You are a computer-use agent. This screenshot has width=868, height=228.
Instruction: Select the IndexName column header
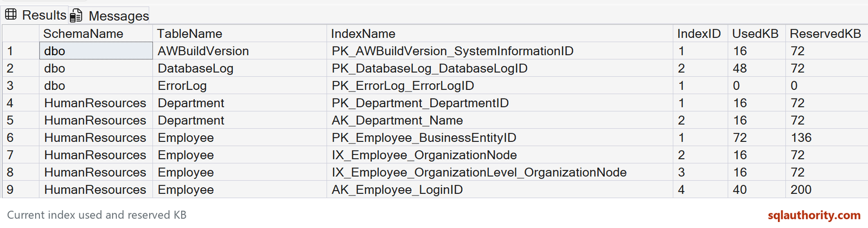[x=500, y=34]
